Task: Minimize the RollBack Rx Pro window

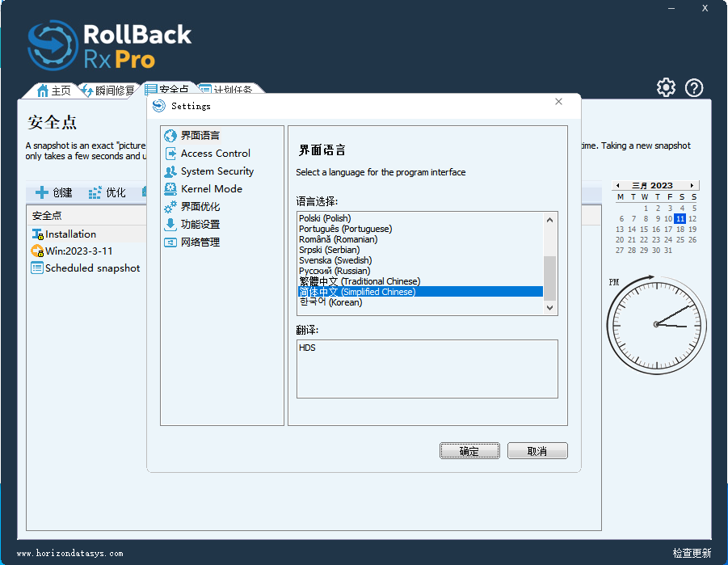Action: coord(671,8)
